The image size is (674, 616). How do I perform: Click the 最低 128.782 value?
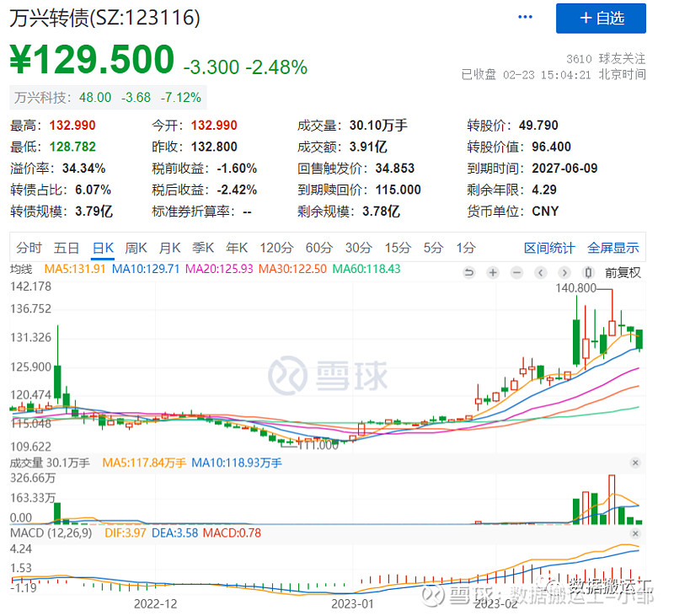(72, 147)
